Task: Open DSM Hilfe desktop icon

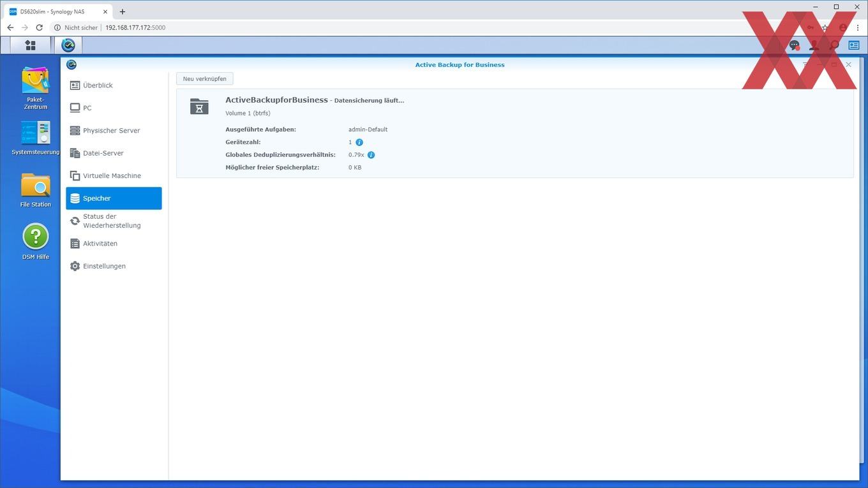Action: coord(36,242)
